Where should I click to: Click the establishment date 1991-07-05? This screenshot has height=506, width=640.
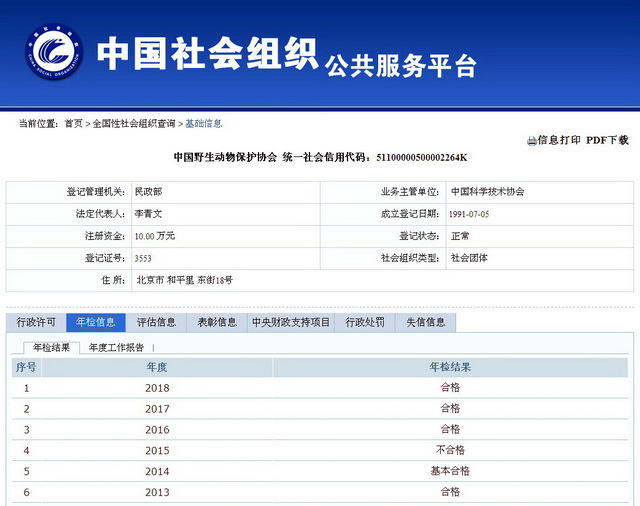pos(469,214)
